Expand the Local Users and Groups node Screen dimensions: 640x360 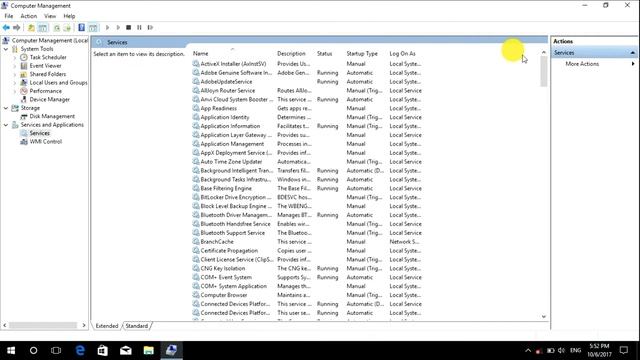[x=15, y=83]
